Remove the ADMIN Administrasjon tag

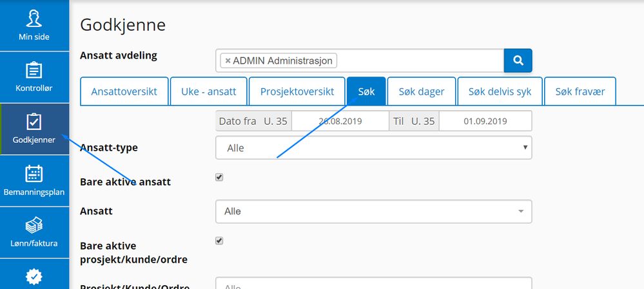click(228, 61)
